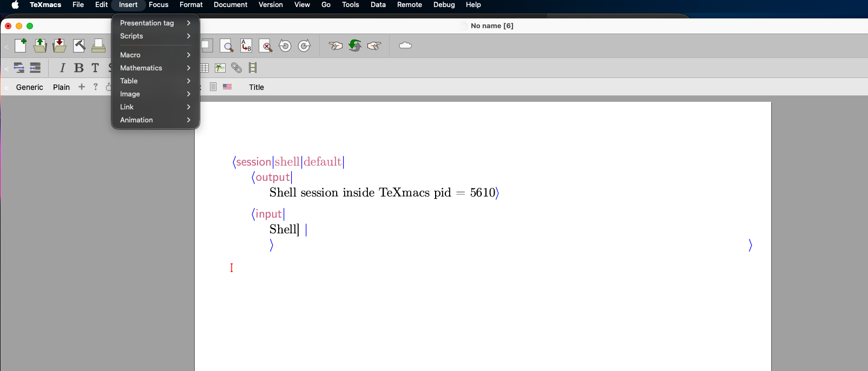Open the Tools menu in menu bar
This screenshot has height=371, width=868.
[350, 5]
